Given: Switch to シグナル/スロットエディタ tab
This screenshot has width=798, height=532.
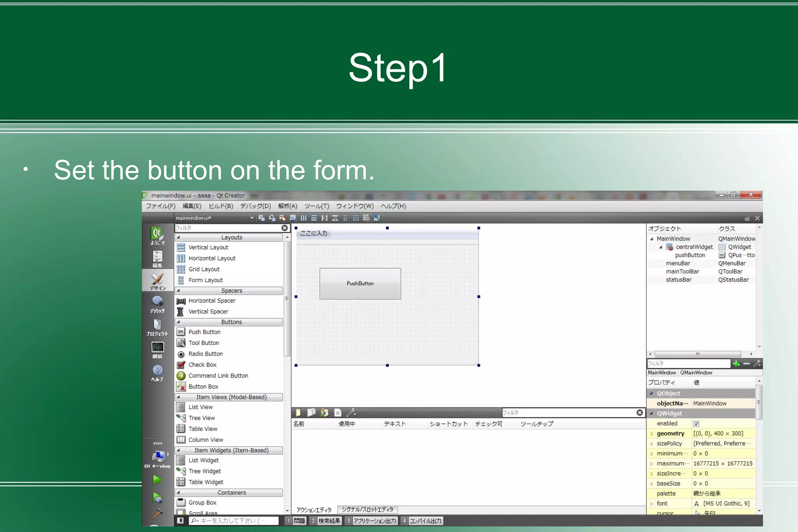Looking at the screenshot, I should 367,509.
